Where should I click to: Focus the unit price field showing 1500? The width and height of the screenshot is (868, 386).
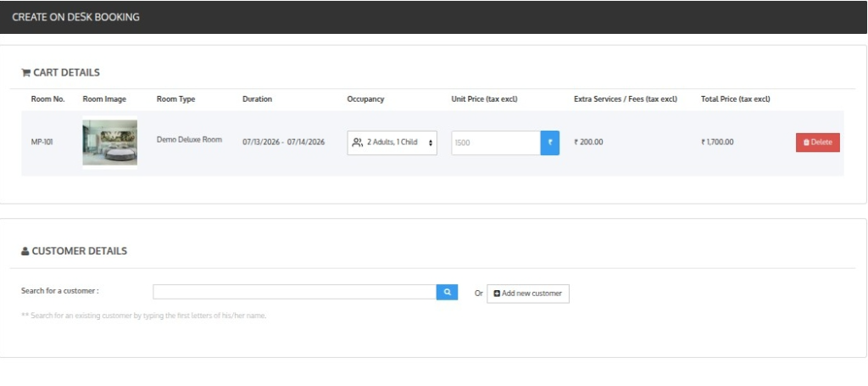(x=496, y=143)
